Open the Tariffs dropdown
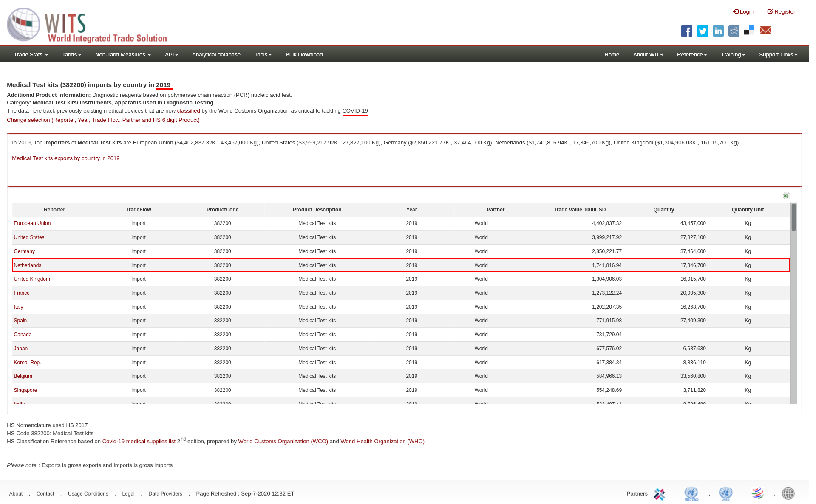Image resolution: width=816 pixels, height=504 pixels. 71,55
